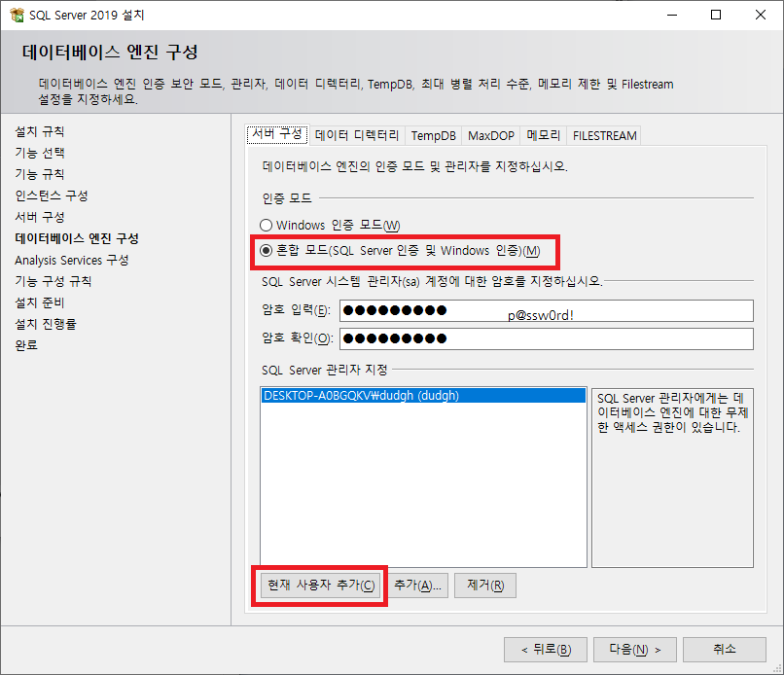Minimize the SQL Server 2019 설치 window
The height and width of the screenshot is (675, 784).
coord(672,15)
